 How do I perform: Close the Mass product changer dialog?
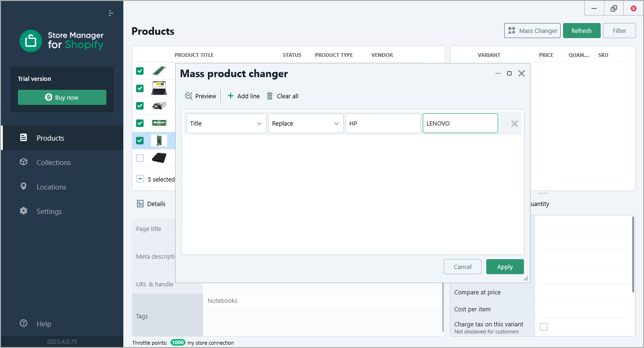(x=522, y=73)
